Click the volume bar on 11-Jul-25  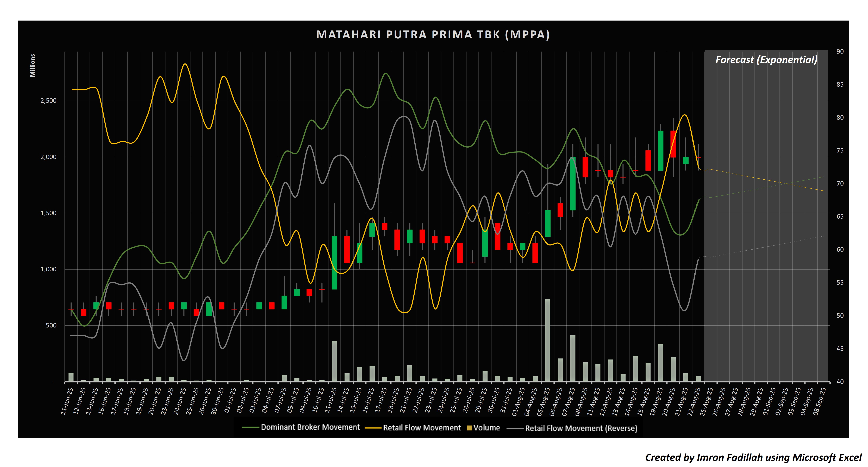[x=334, y=361]
